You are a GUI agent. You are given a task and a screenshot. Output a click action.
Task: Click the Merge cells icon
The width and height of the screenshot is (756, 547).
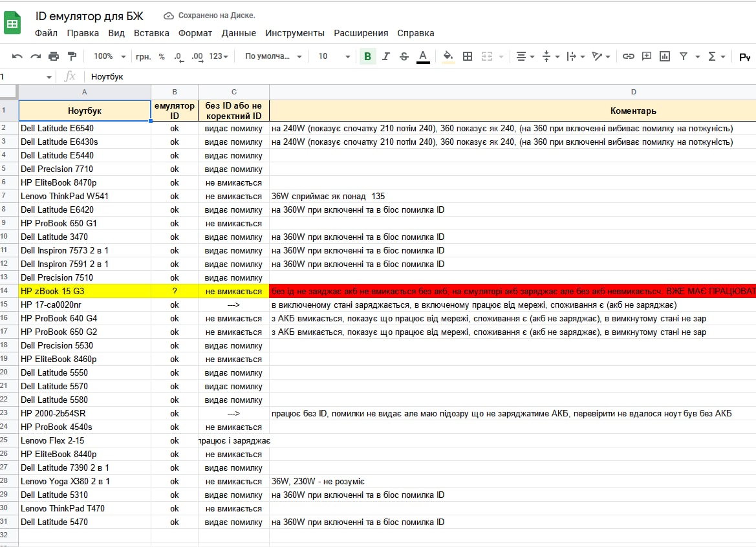(487, 56)
